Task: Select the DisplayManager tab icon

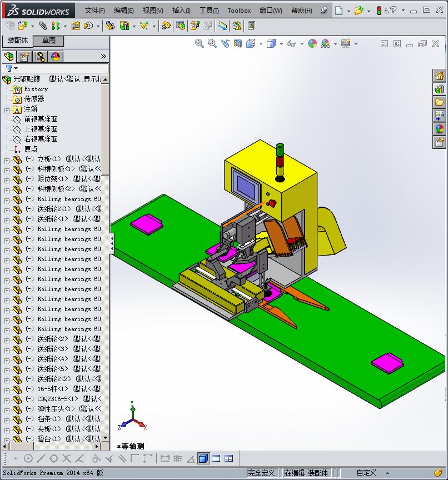Action: coord(56,57)
